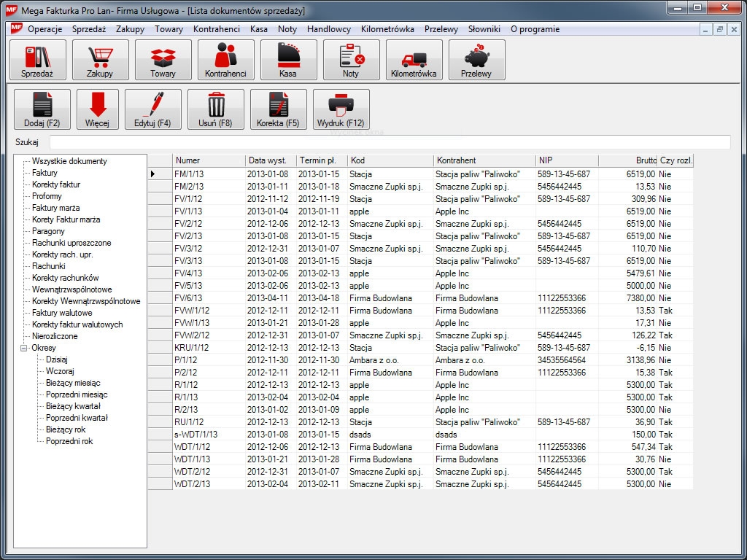Open the Przelewy piggy bank icon
Screen dimensions: 747x560
click(477, 60)
